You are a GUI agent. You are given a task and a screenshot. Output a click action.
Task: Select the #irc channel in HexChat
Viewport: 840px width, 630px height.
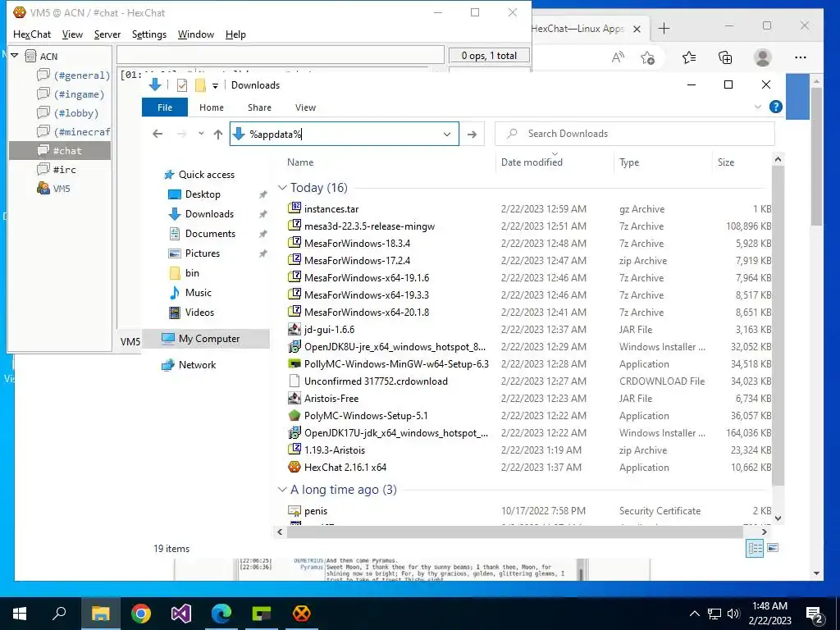(57, 169)
